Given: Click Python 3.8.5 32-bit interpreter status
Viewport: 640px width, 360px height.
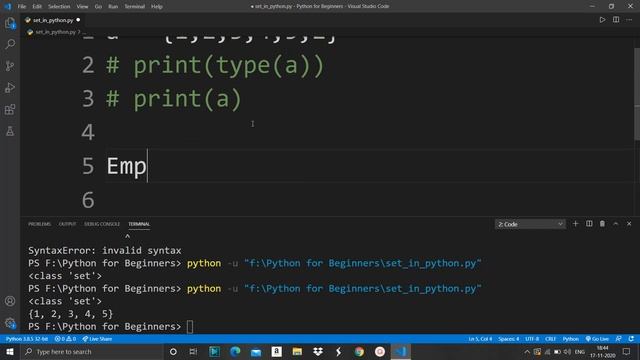Looking at the screenshot, I should pyautogui.click(x=27, y=339).
